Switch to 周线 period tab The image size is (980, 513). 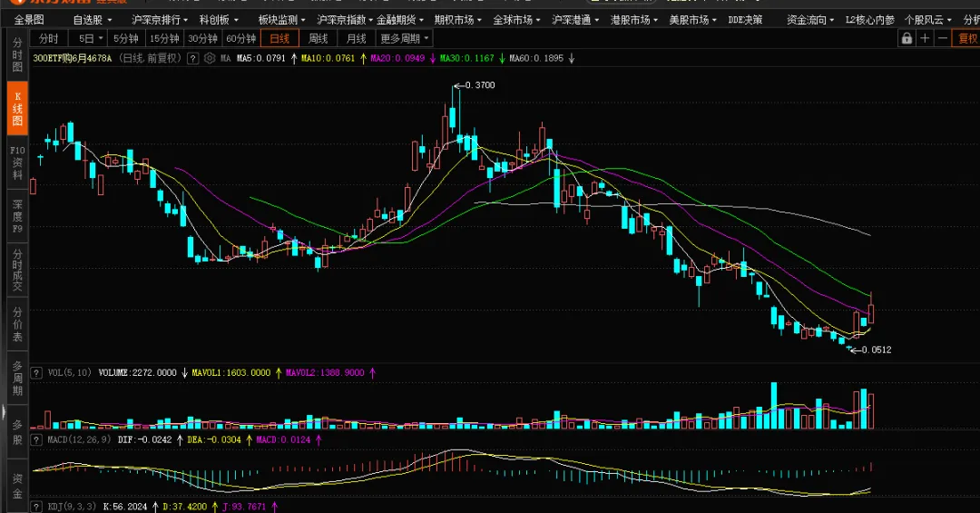(x=318, y=39)
